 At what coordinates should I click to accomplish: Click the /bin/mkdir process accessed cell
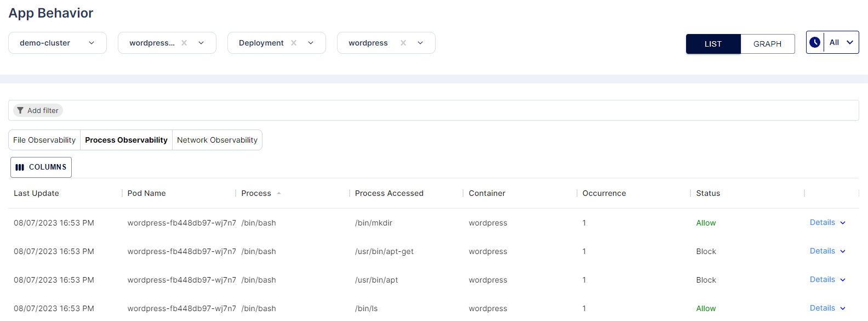pos(373,223)
